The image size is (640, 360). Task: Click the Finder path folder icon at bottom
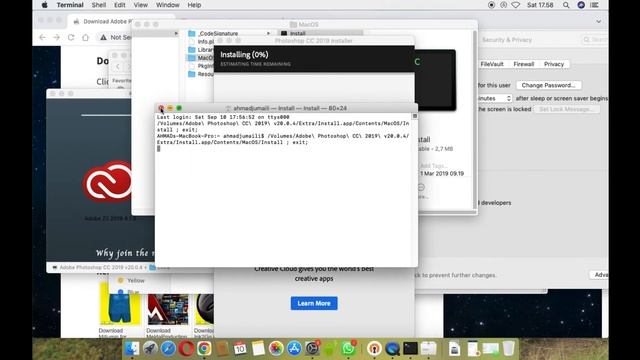(x=152, y=267)
